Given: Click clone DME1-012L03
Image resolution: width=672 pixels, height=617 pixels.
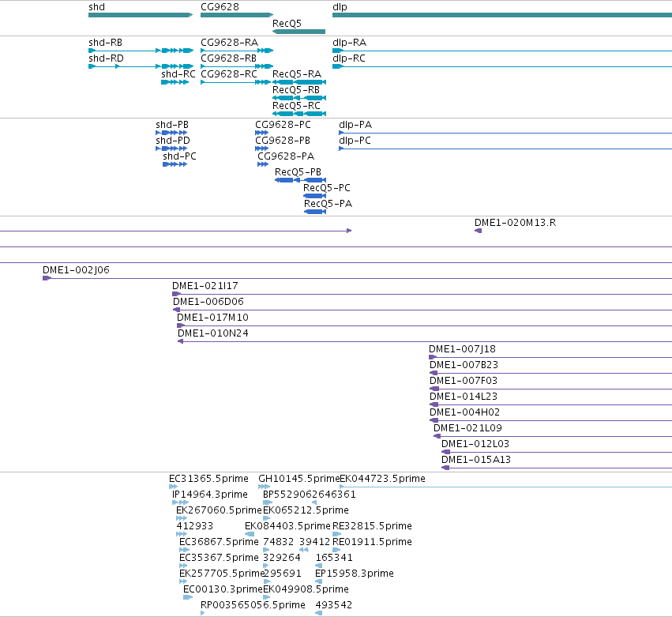Looking at the screenshot, I should tap(475, 445).
